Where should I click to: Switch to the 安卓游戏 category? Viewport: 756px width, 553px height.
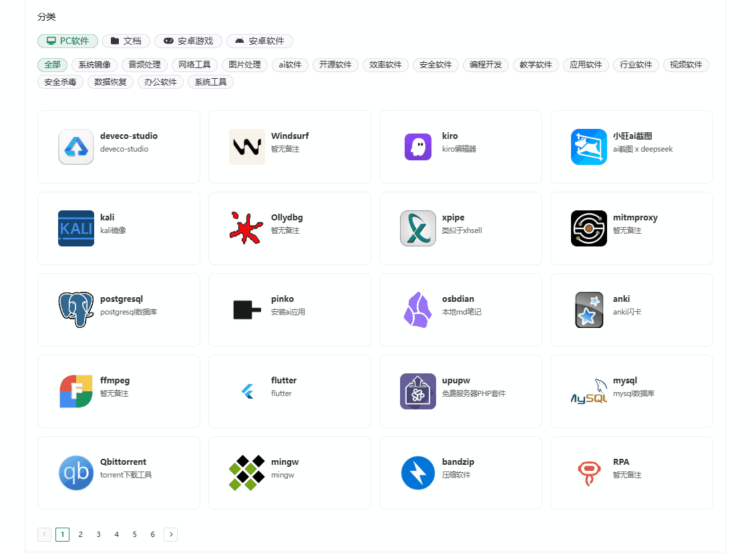[188, 41]
